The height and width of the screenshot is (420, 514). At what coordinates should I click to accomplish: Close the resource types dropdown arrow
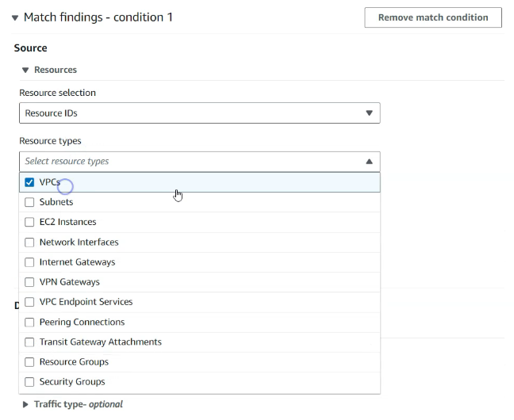(x=369, y=162)
